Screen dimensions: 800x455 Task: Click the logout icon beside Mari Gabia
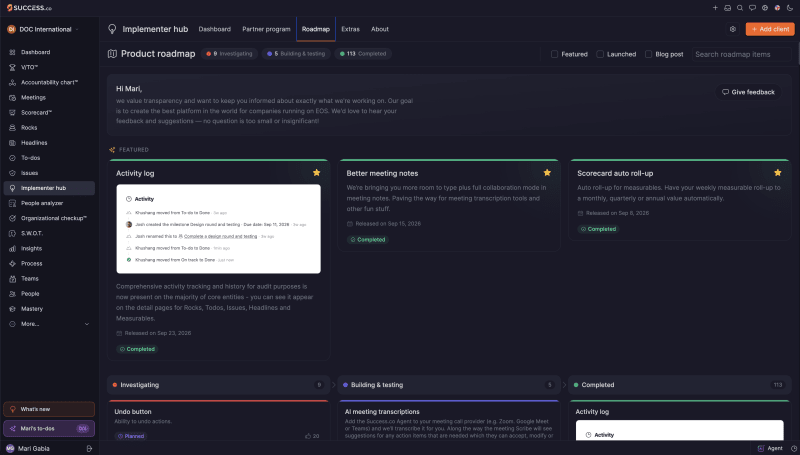tap(89, 448)
